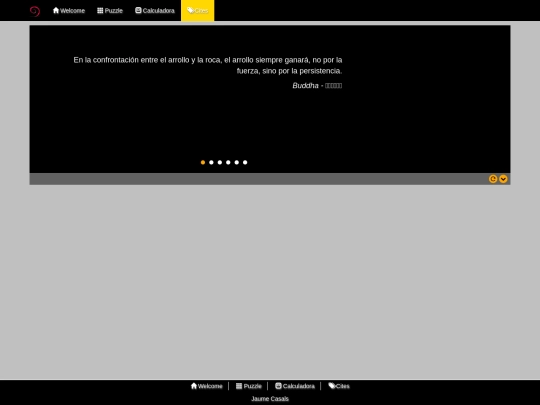Click the author name Buddha

click(305, 86)
